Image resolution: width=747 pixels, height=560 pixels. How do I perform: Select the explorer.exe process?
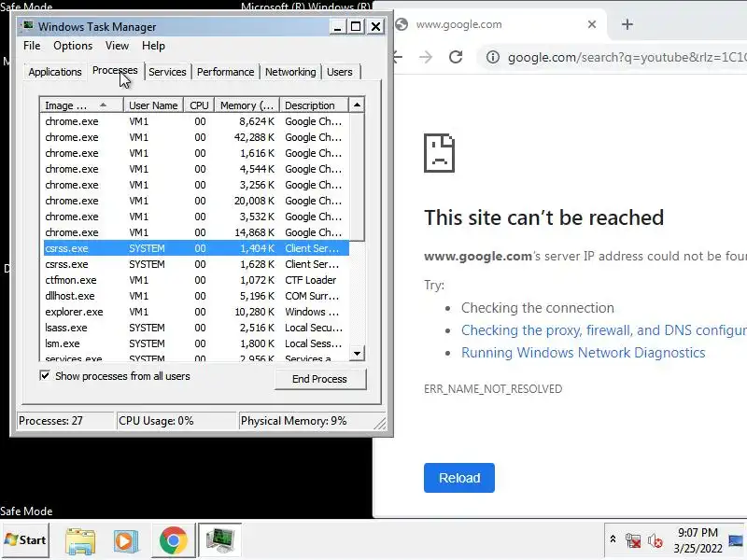[195, 312]
